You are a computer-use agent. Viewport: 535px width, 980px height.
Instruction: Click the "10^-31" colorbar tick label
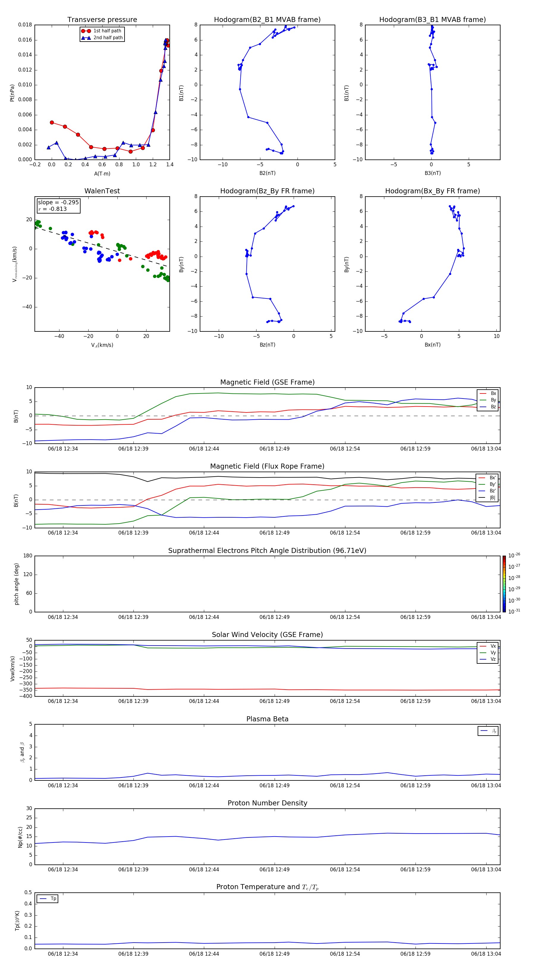coord(514,611)
